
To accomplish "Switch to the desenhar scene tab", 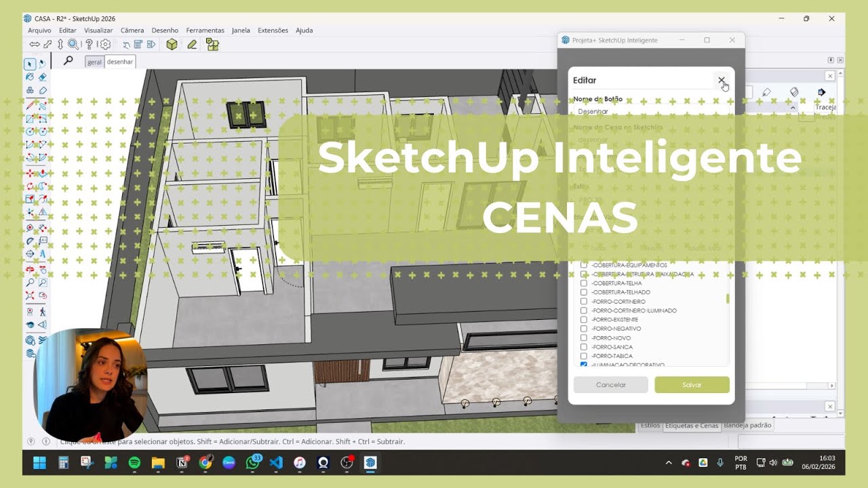I will pos(120,62).
